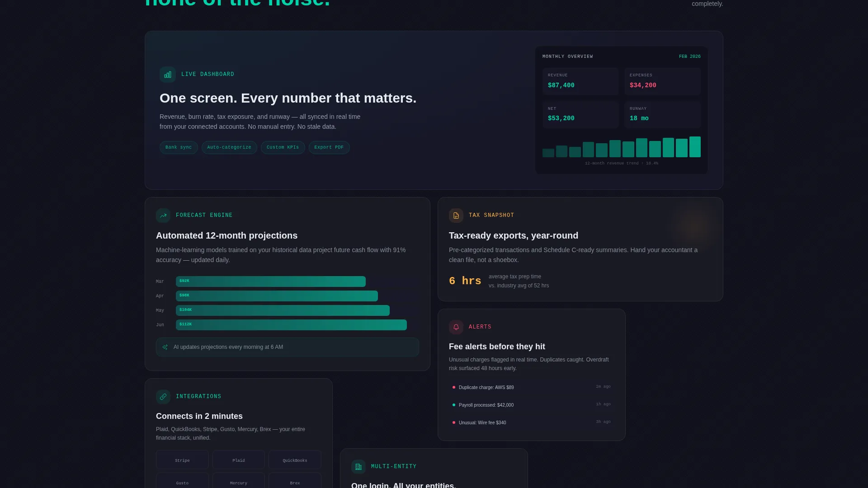This screenshot has height=488, width=868.
Task: Click the MULTI-ENTITY label
Action: 394,467
